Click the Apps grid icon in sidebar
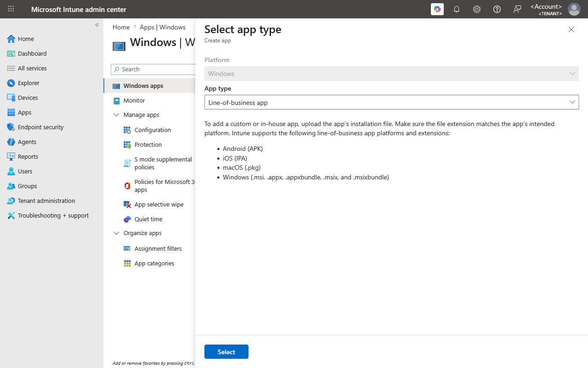The width and height of the screenshot is (588, 368). (11, 112)
